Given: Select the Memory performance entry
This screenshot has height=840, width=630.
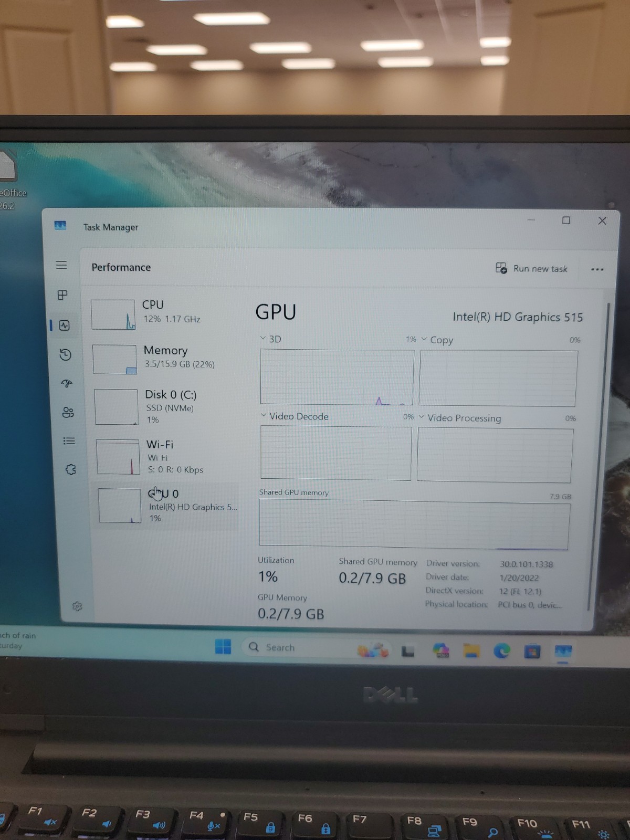Looking at the screenshot, I should [x=164, y=359].
